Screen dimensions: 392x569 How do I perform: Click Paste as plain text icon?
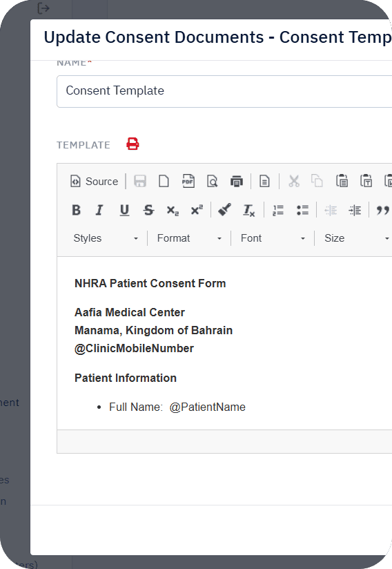[x=366, y=181]
